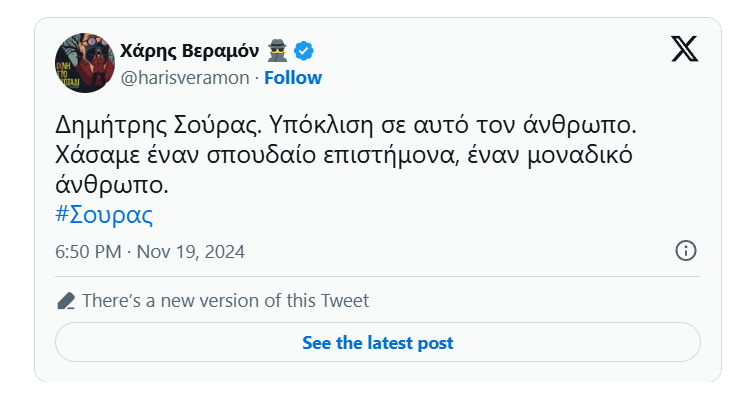This screenshot has height=406, width=742.
Task: Click "There's a new version of this Tweet"
Action: (x=225, y=300)
